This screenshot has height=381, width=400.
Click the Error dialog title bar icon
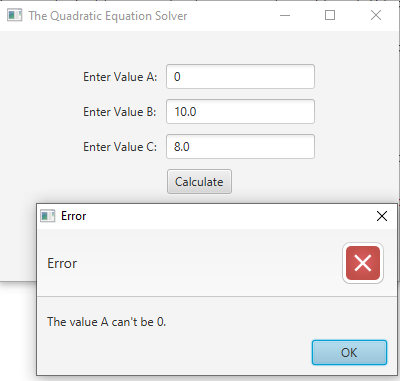tap(47, 216)
